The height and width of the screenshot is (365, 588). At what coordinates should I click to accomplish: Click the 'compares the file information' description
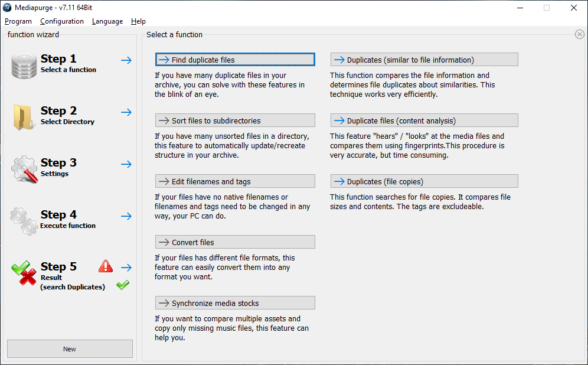tap(412, 85)
